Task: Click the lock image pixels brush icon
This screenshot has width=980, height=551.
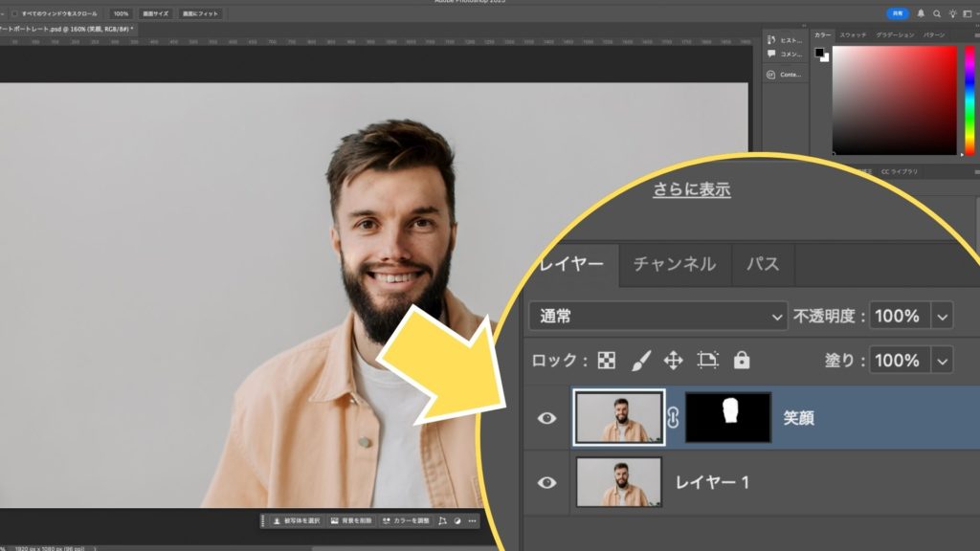Action: point(640,361)
